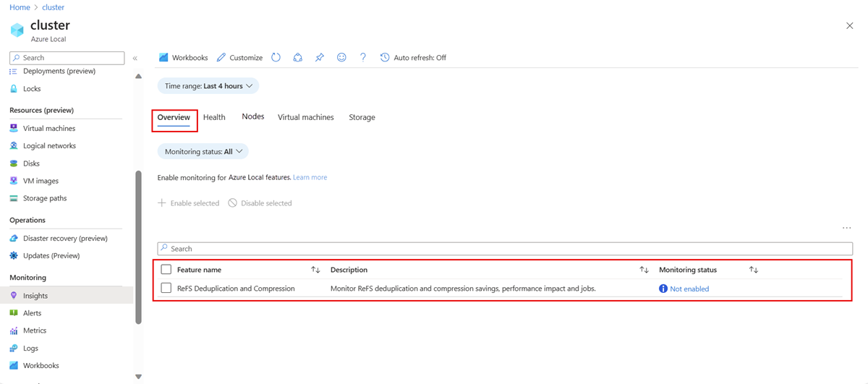Open the Monitoring status filter dropdown
This screenshot has width=868, height=384.
tap(203, 152)
